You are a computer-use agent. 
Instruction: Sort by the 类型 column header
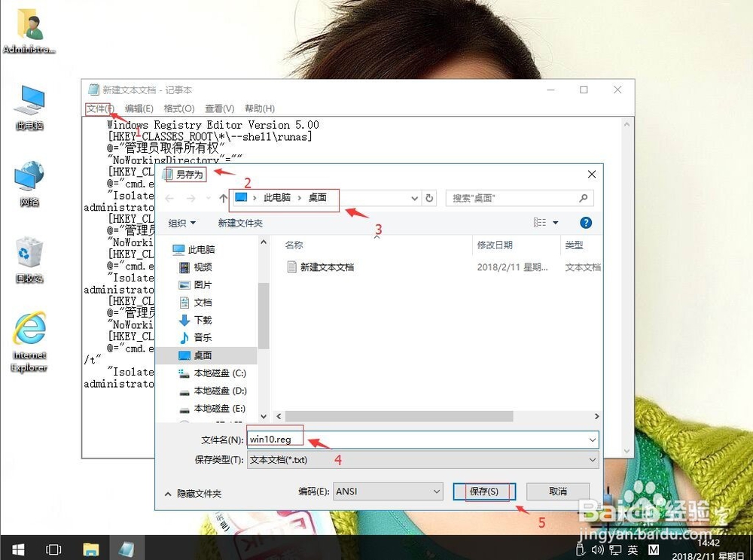click(574, 245)
